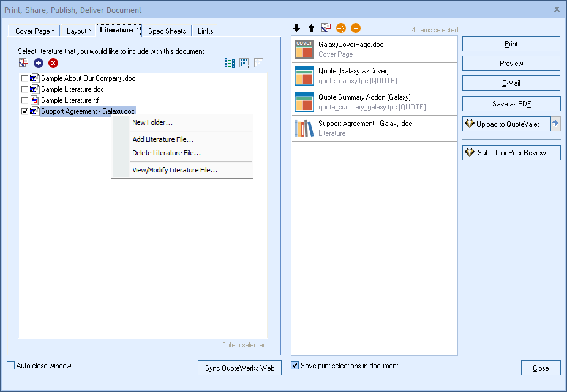Image resolution: width=567 pixels, height=392 pixels.
Task: Select View/Modify Literature File menu entry
Action: pyautogui.click(x=175, y=170)
